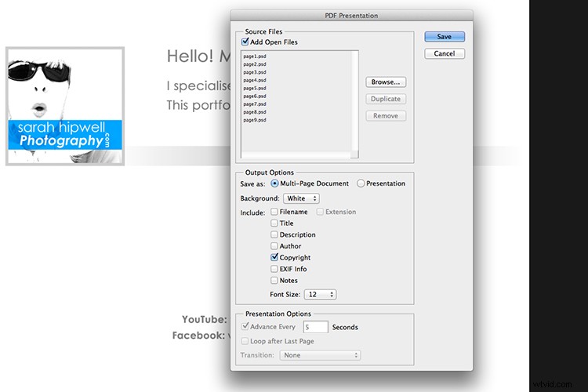This screenshot has height=392, width=588.
Task: Enable the EXIF Info checkbox
Action: tap(274, 269)
